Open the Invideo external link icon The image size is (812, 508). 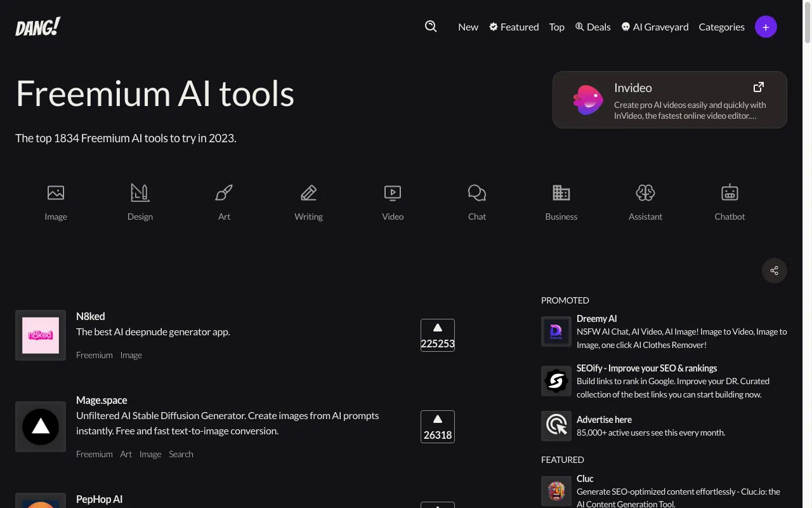pyautogui.click(x=758, y=87)
